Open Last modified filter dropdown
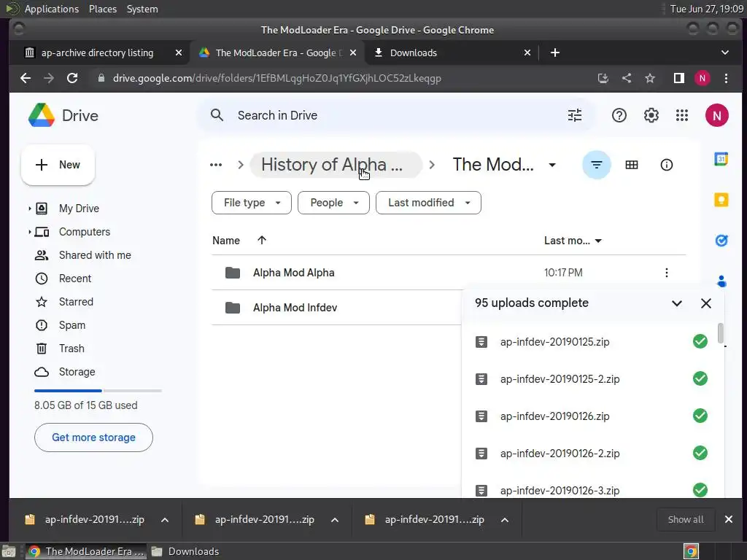747x560 pixels. click(428, 203)
